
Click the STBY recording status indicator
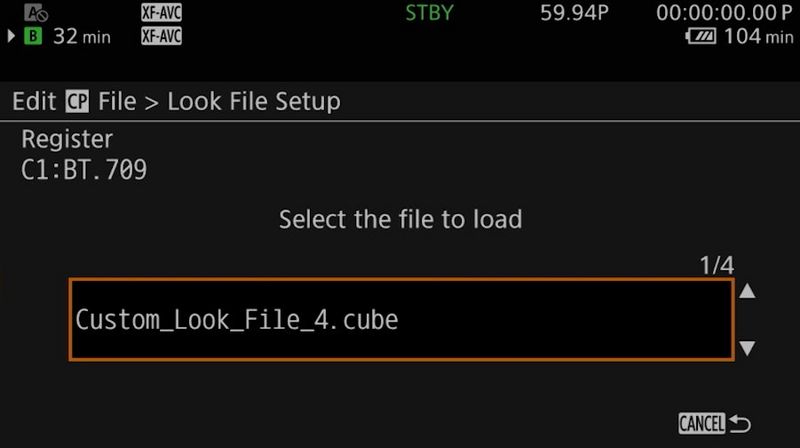click(429, 13)
